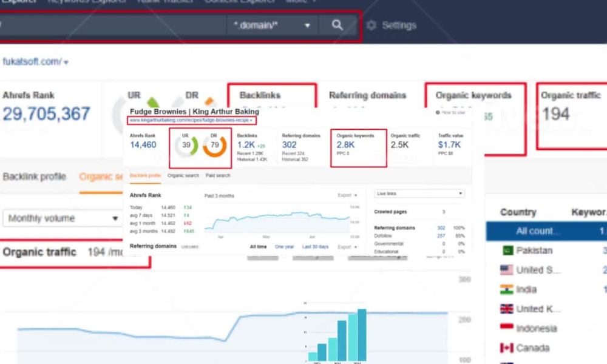
Task: Click the Governmental domains row
Action: [419, 244]
